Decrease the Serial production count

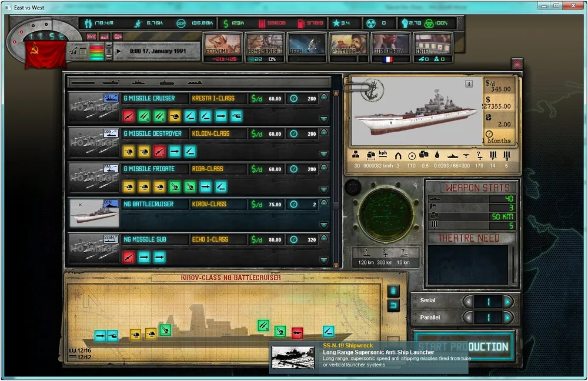(467, 301)
